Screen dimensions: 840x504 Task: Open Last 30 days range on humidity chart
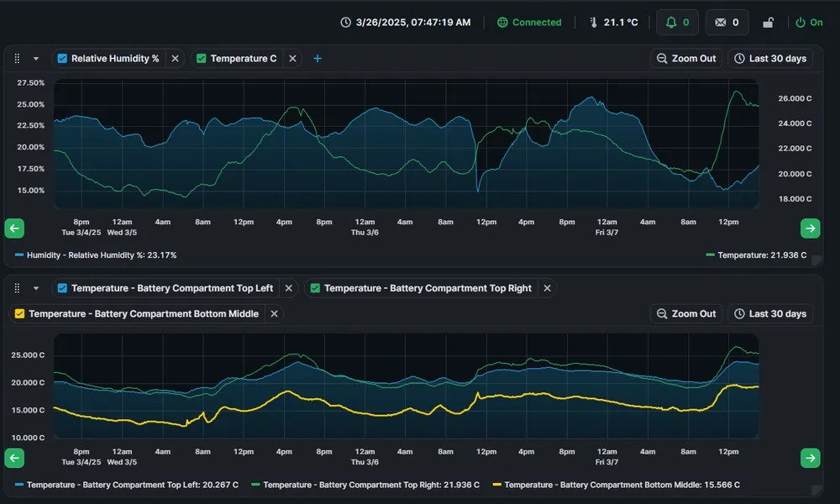770,59
